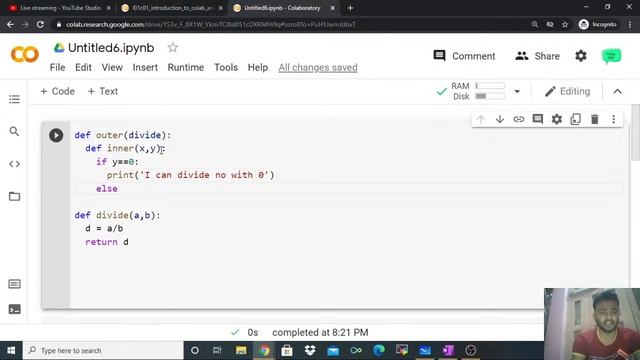Open Task View in the taskbar
The image size is (640, 360).
[x=217, y=351]
